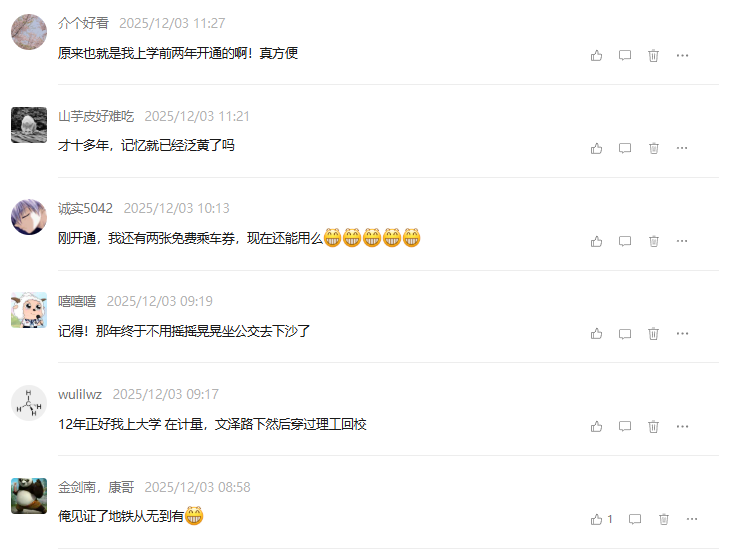This screenshot has width=739, height=553.
Task: Delete 山芋皮好难吃's comment
Action: [653, 149]
